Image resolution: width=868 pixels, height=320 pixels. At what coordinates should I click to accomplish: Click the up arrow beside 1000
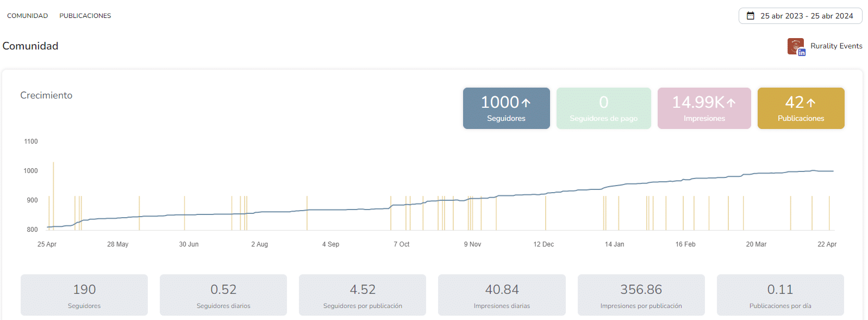tap(526, 102)
